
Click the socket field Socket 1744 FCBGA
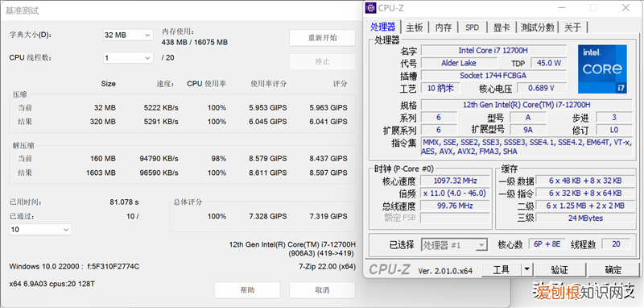coord(493,76)
